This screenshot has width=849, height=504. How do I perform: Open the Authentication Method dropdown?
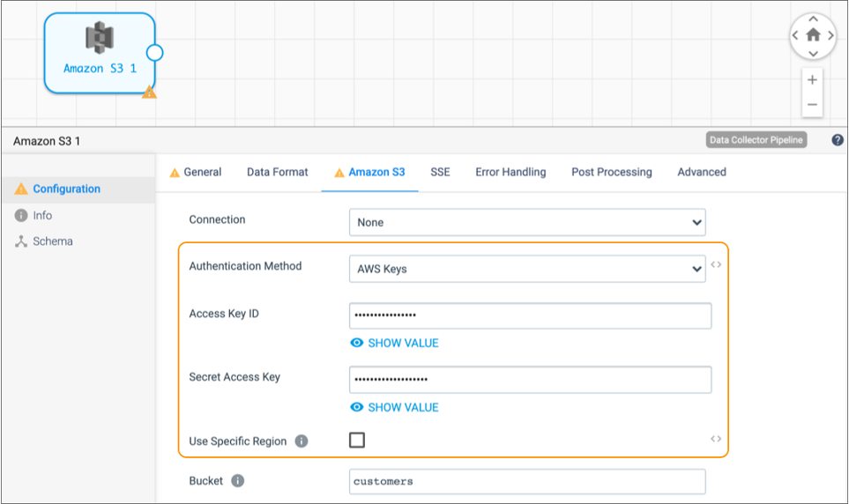[527, 269]
